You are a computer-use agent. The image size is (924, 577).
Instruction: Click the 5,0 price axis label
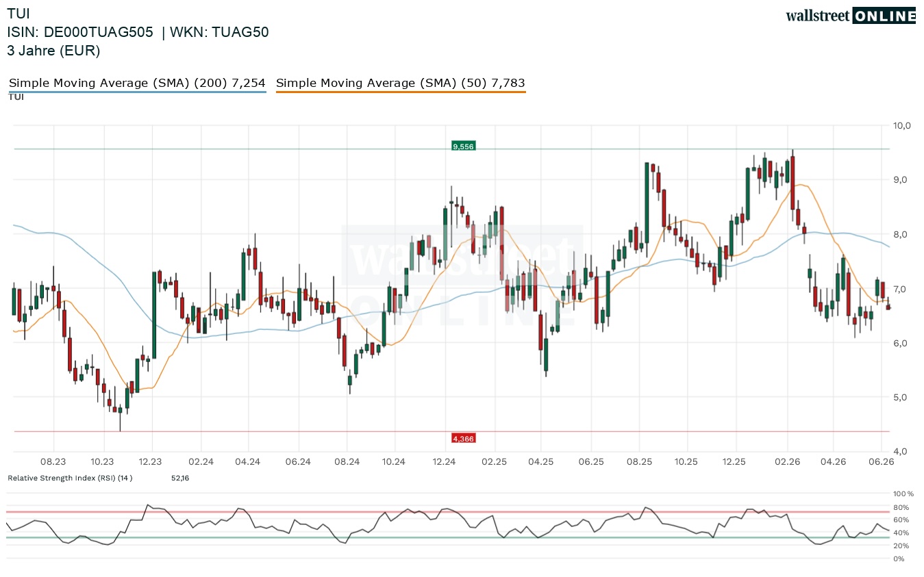click(901, 397)
